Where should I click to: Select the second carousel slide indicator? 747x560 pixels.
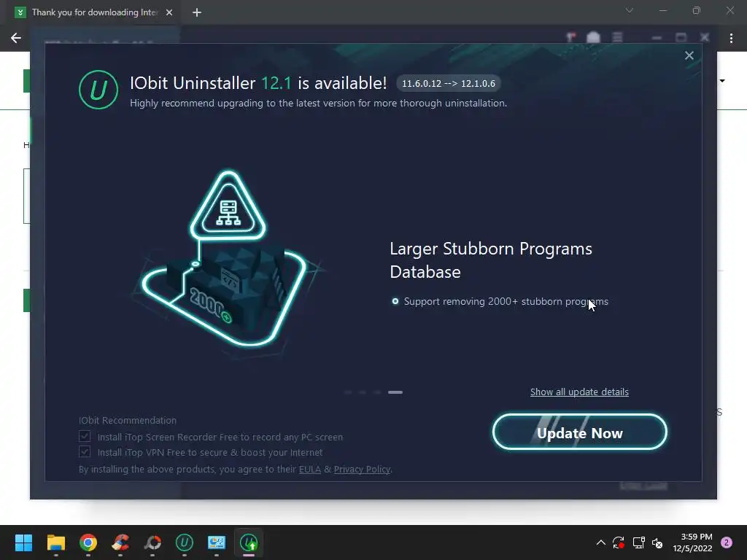point(363,392)
